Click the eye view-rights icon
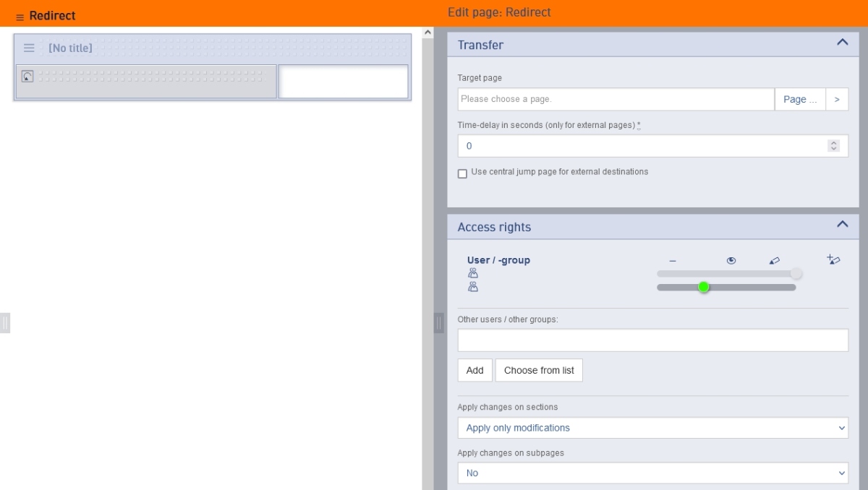 [731, 261]
